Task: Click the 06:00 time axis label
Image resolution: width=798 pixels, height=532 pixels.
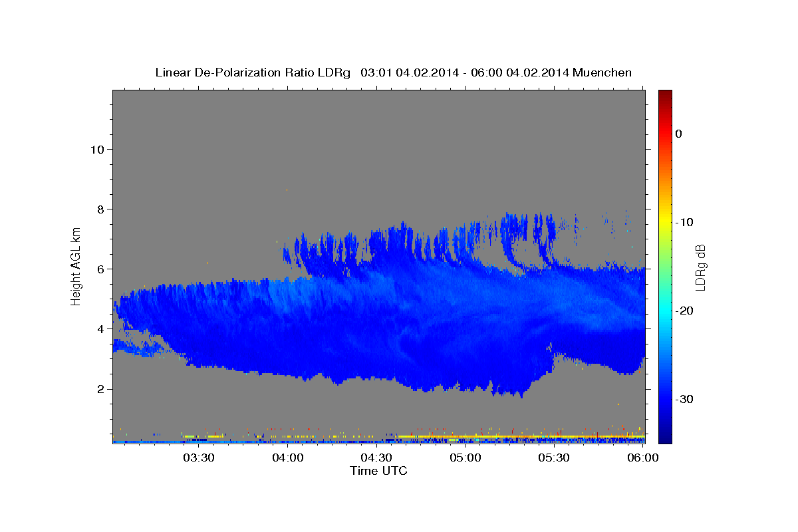Action: (x=643, y=458)
